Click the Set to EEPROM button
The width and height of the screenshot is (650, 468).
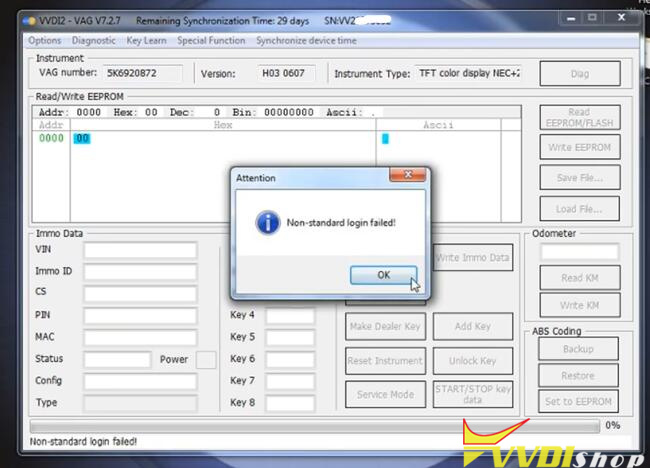click(578, 401)
